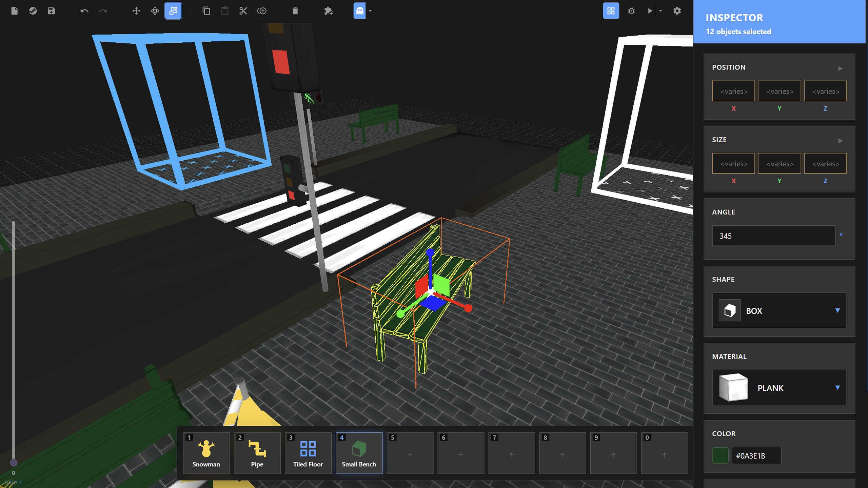Expand the POSITION section arrow
The image size is (868, 488).
coord(841,68)
